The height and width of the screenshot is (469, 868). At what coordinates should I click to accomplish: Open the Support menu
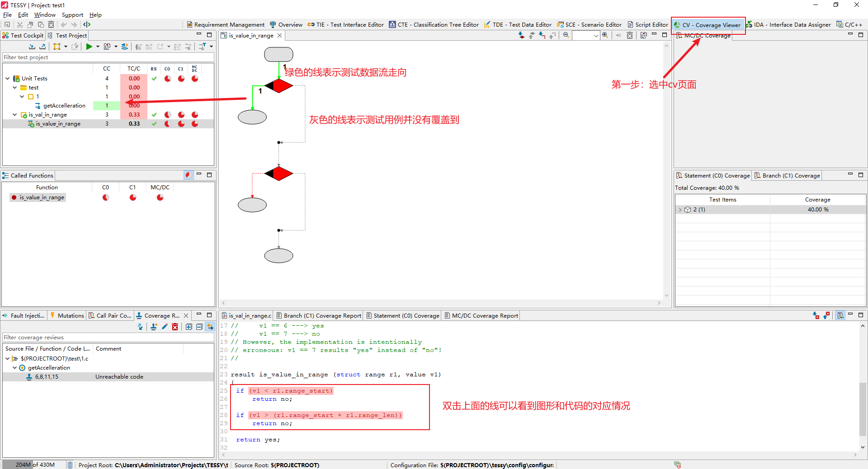tap(72, 15)
